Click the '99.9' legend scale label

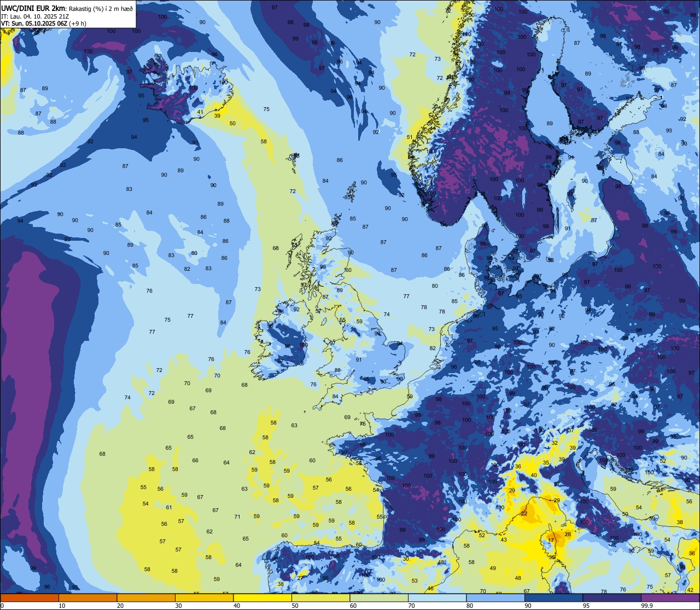[x=647, y=606]
